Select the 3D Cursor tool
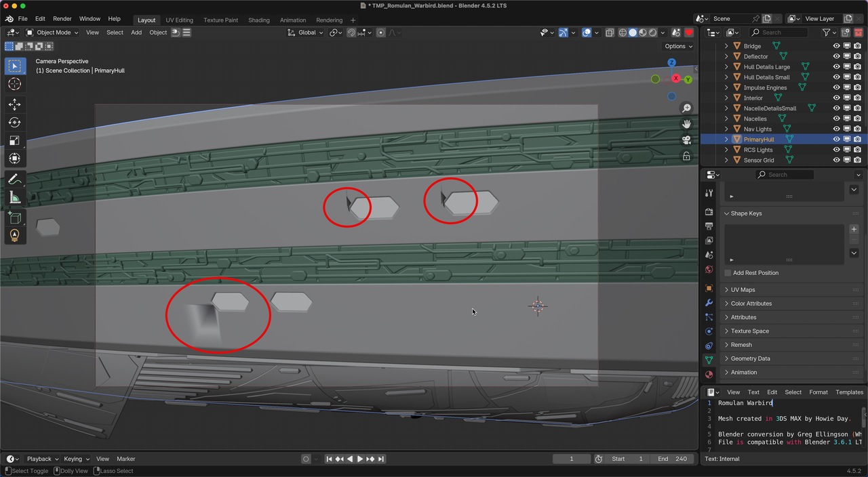The image size is (868, 477). click(x=14, y=84)
